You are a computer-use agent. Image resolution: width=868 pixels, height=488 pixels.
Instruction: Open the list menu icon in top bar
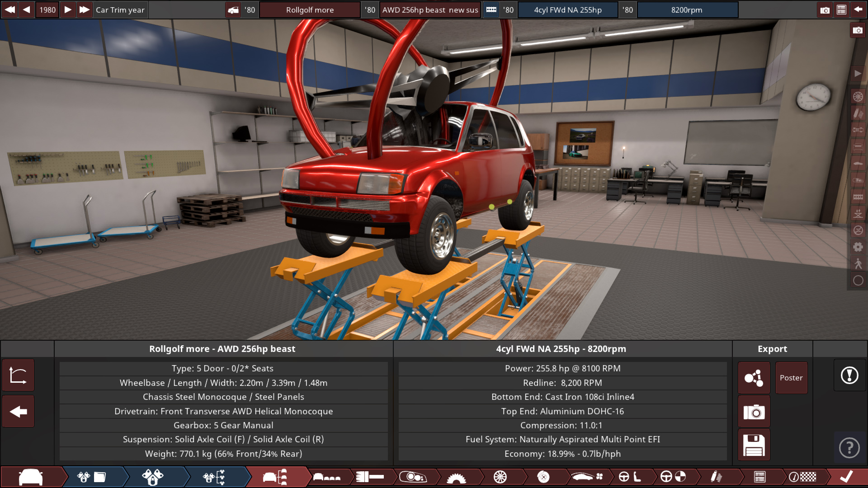[x=841, y=9]
